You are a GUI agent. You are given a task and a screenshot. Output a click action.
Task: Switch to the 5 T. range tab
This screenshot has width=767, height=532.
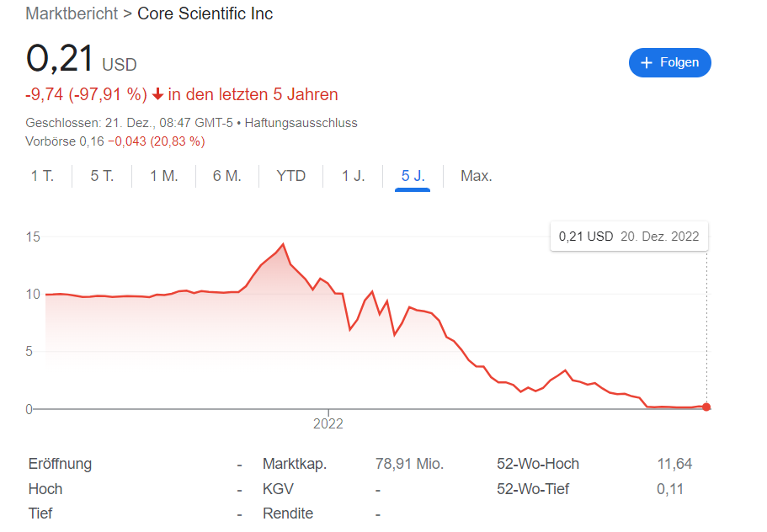[102, 176]
